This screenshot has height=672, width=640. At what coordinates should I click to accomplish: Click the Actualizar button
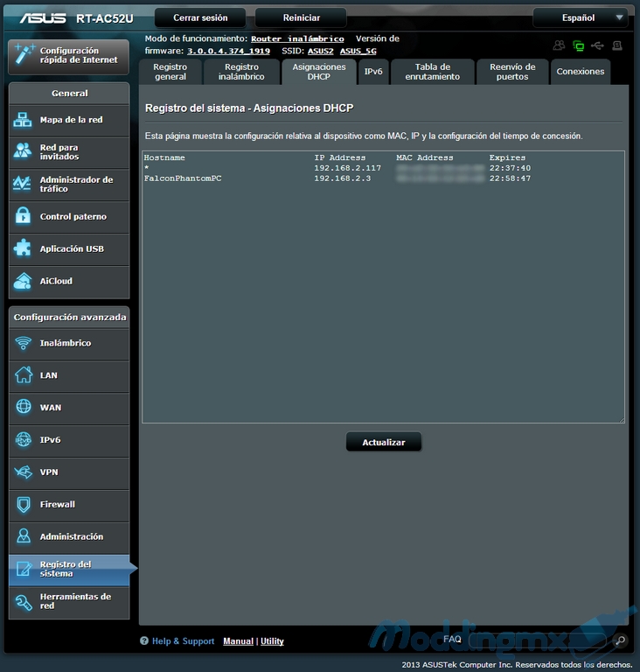[x=384, y=442]
